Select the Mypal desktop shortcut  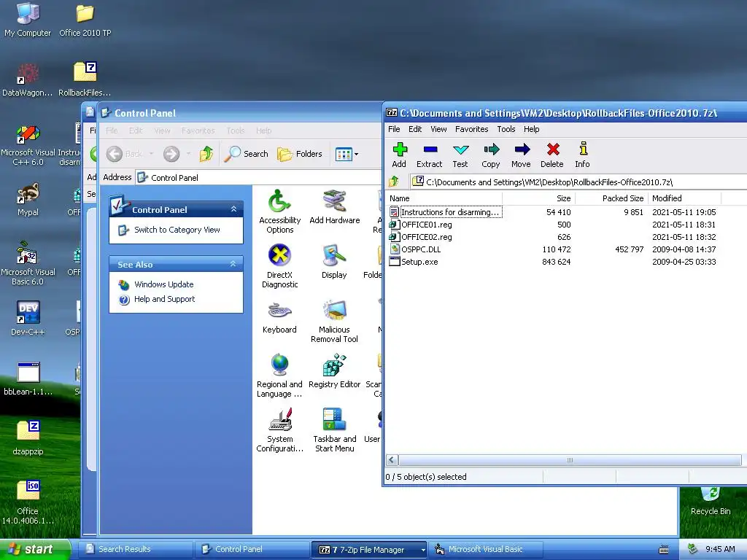click(28, 200)
